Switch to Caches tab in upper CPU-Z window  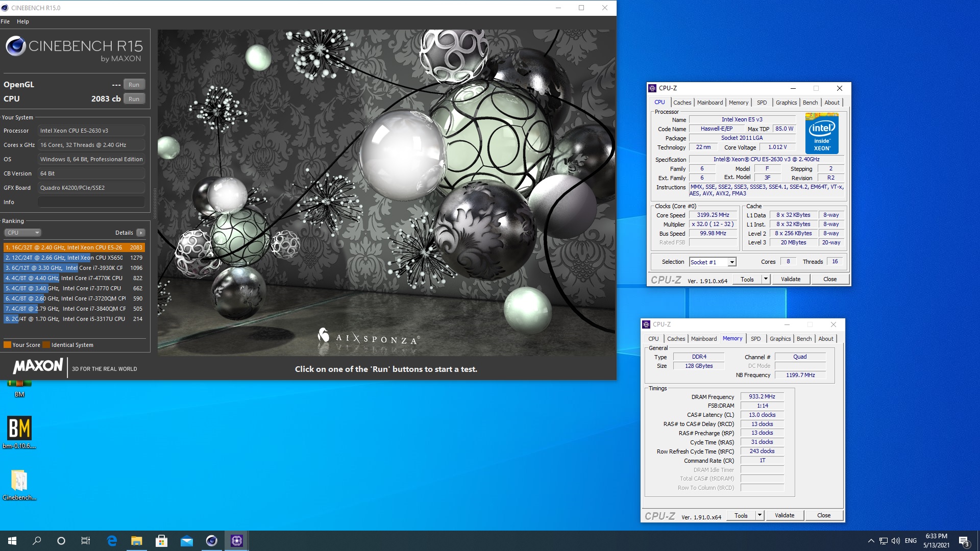[682, 103]
